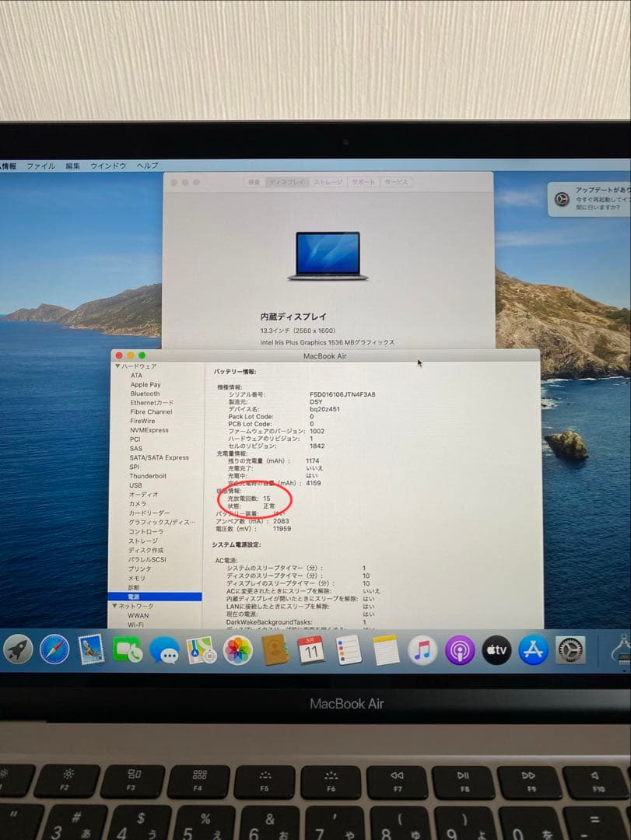Collapse the ハードウェア section triangle
The height and width of the screenshot is (840, 631).
(x=117, y=366)
